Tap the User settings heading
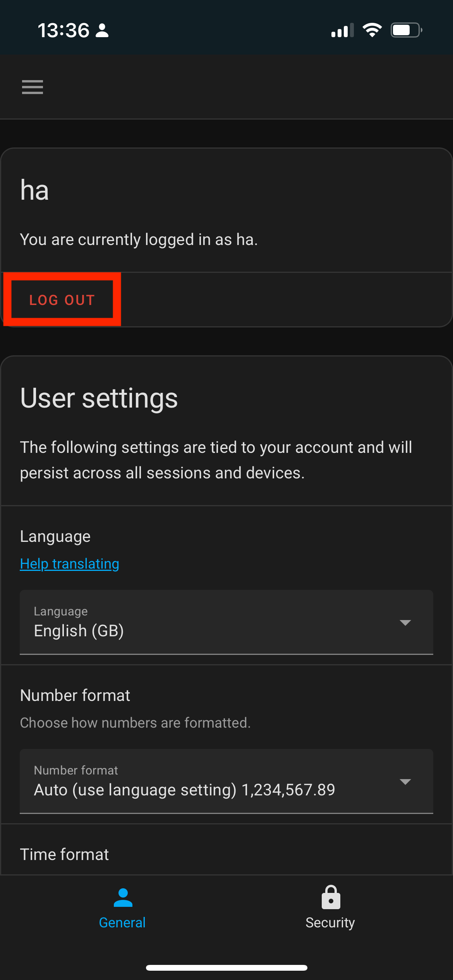Screen dimensions: 453x980 tap(99, 398)
